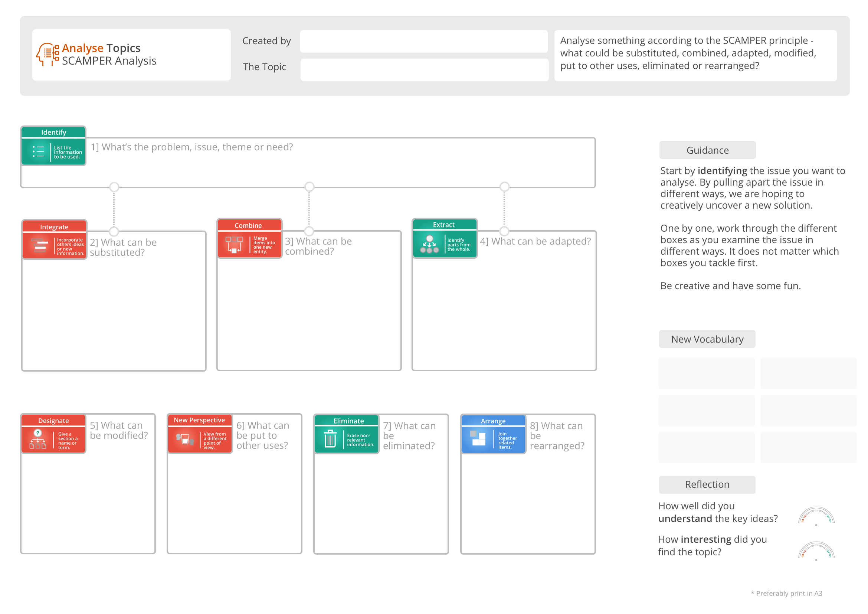Click the Identify list icon

tap(39, 151)
